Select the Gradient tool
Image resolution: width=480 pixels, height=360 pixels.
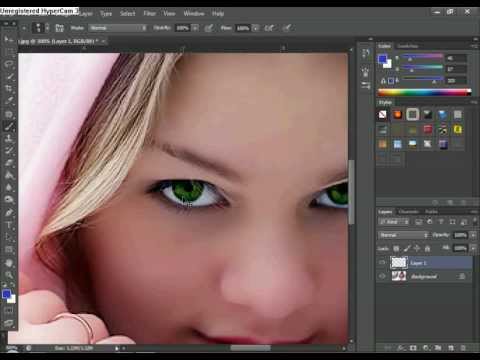[9, 175]
